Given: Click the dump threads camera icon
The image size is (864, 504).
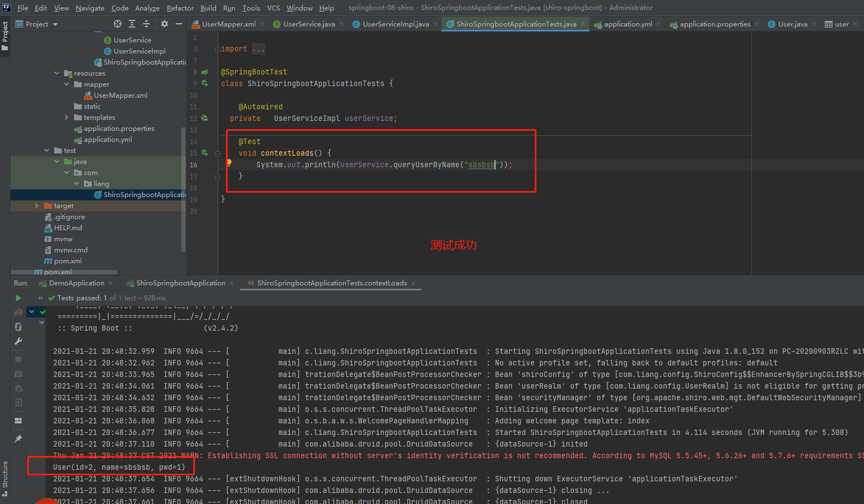Looking at the screenshot, I should point(18,374).
